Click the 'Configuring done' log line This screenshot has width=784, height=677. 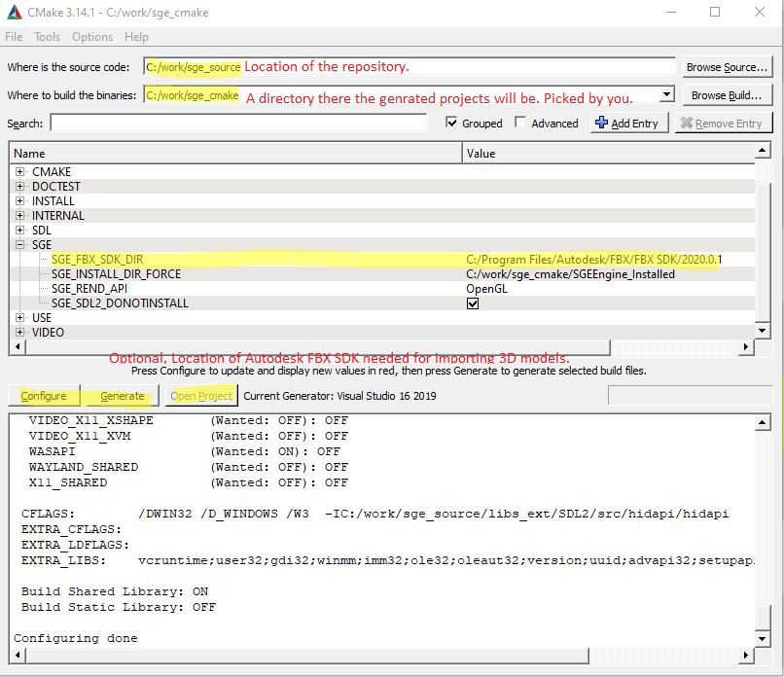click(x=76, y=638)
